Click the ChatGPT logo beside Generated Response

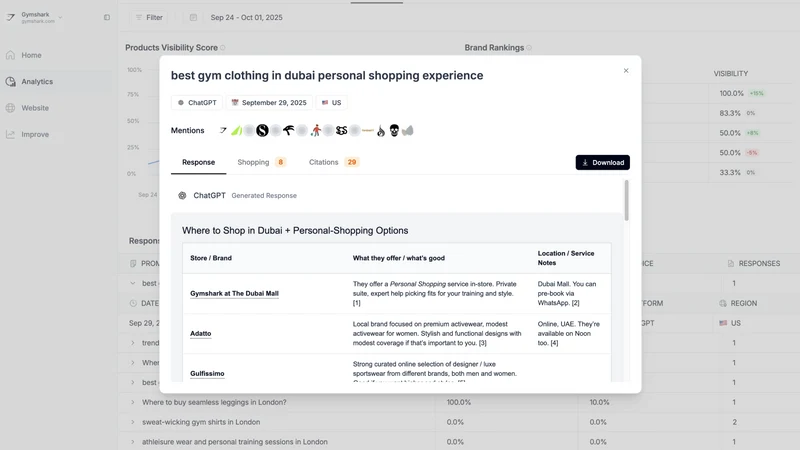pos(182,195)
